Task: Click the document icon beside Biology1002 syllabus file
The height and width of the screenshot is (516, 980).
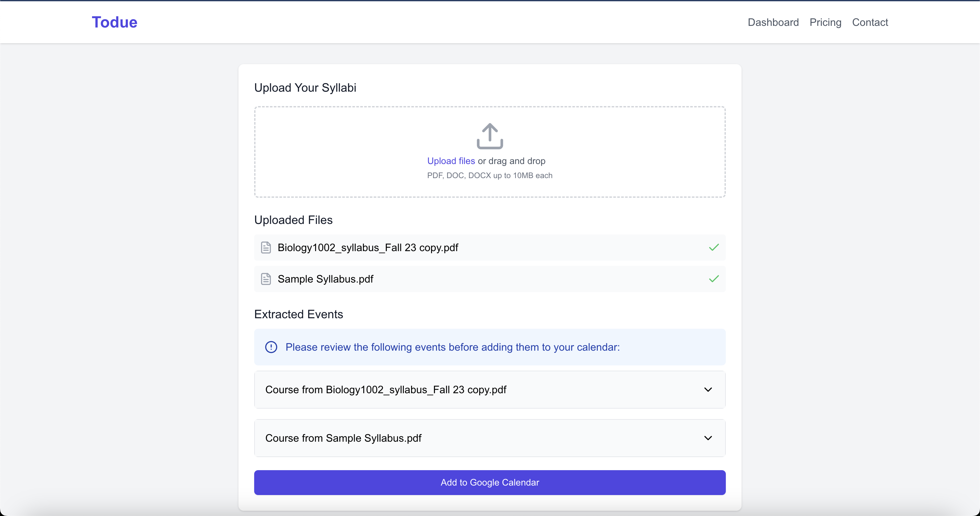Action: point(266,248)
